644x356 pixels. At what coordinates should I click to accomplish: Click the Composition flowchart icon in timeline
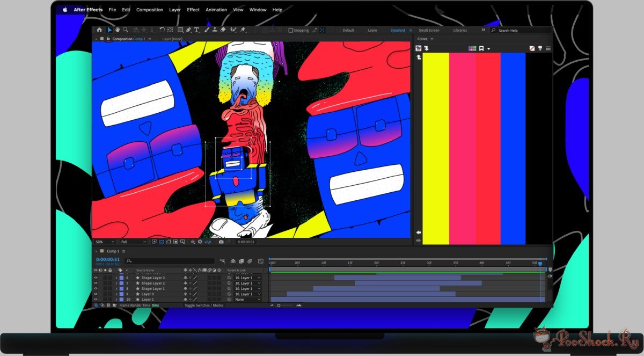[x=222, y=261]
